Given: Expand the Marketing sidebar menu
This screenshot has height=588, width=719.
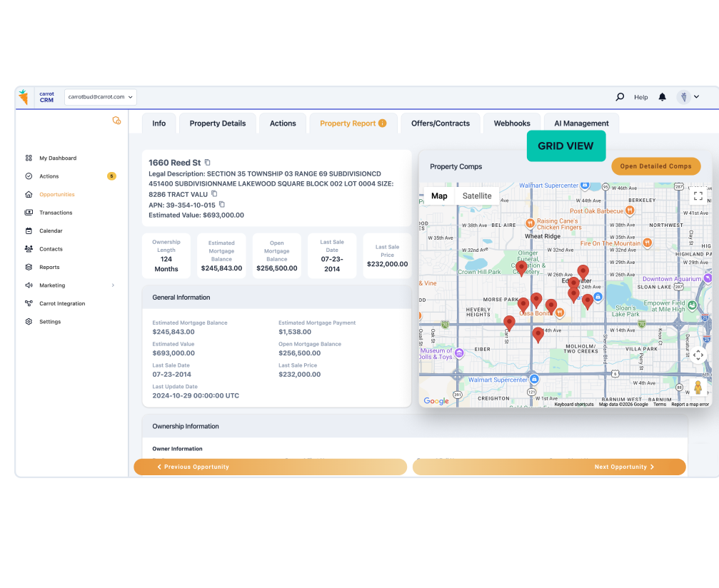Looking at the screenshot, I should 113,285.
